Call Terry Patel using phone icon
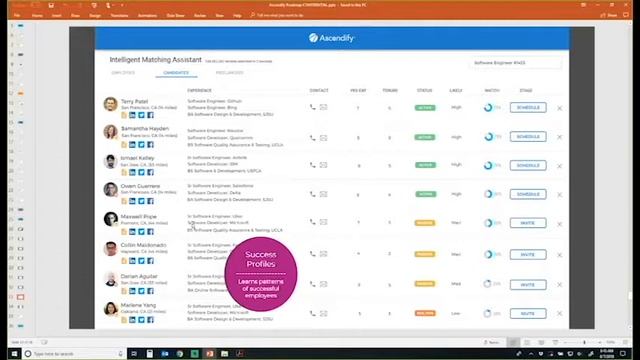The height and width of the screenshot is (360, 640). (x=313, y=107)
